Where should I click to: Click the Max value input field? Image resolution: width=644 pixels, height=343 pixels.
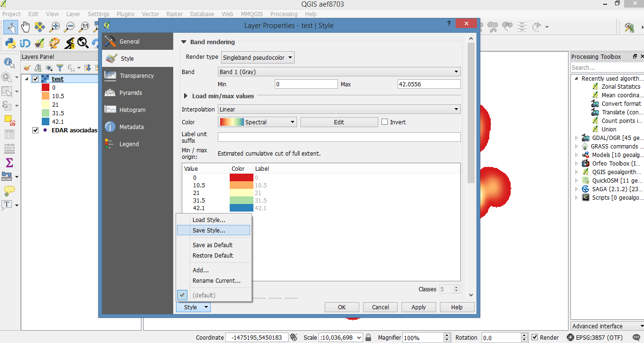(x=429, y=83)
